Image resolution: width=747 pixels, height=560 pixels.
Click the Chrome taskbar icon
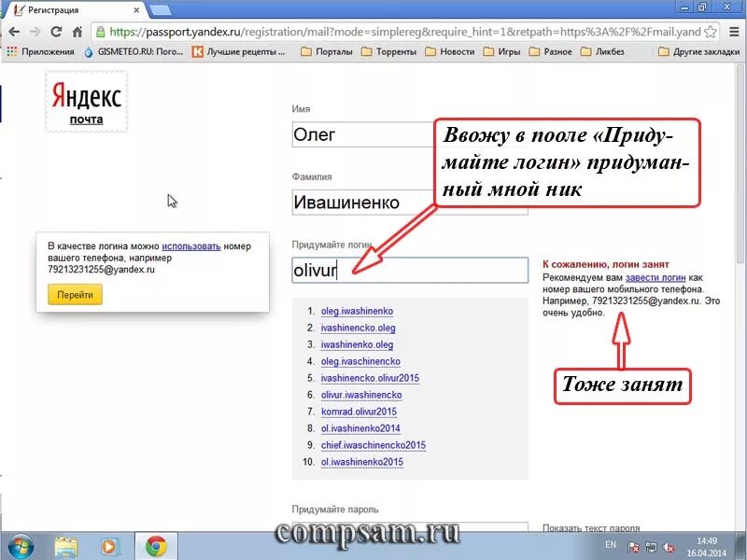coord(156,547)
